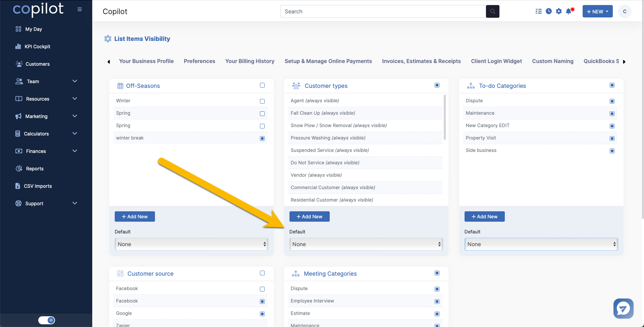The image size is (644, 327).
Task: Click the clock icon in header
Action: [549, 11]
